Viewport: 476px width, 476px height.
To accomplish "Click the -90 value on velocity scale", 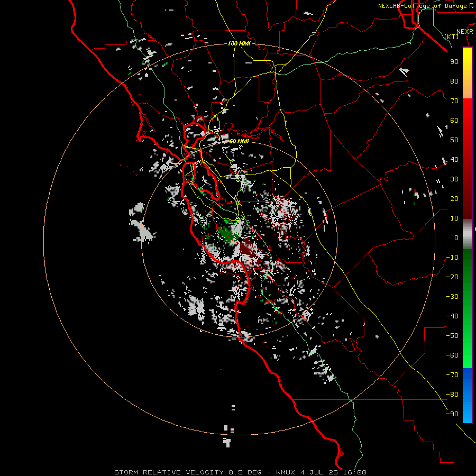I will [x=452, y=414].
